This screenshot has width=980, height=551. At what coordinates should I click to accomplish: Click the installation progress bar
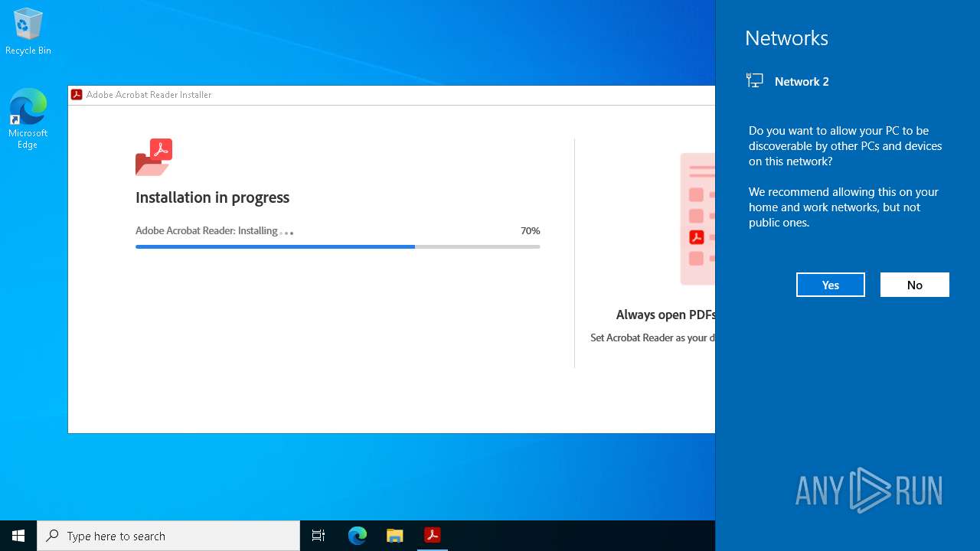pyautogui.click(x=338, y=246)
